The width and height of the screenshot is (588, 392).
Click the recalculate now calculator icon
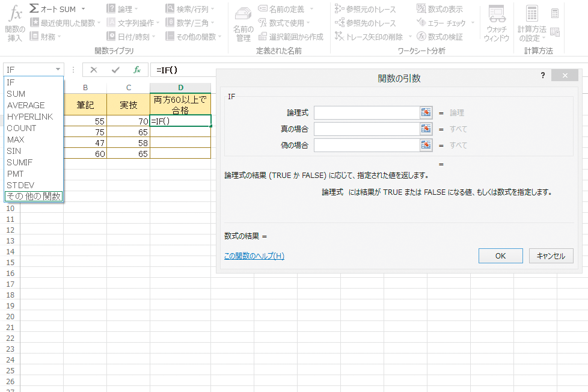point(555,13)
